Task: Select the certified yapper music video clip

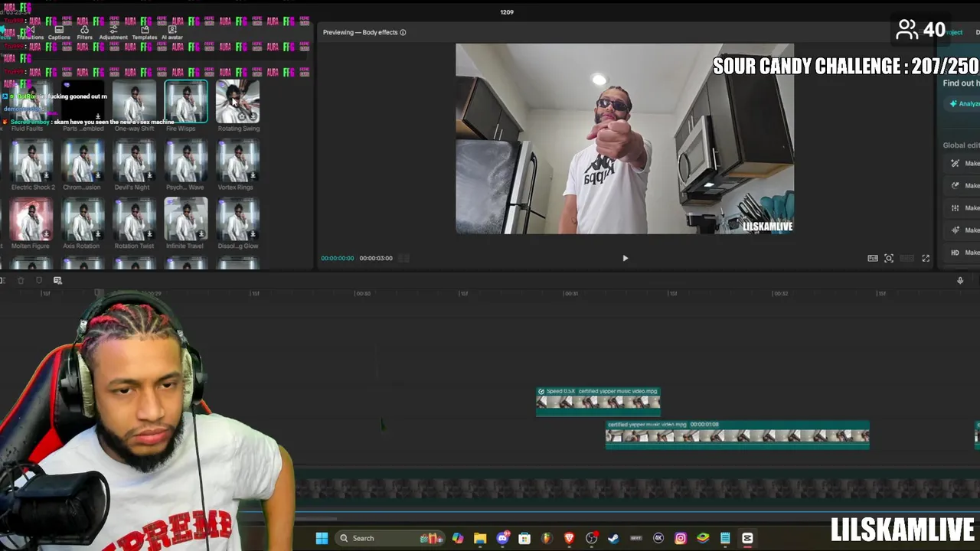Action: tap(737, 434)
